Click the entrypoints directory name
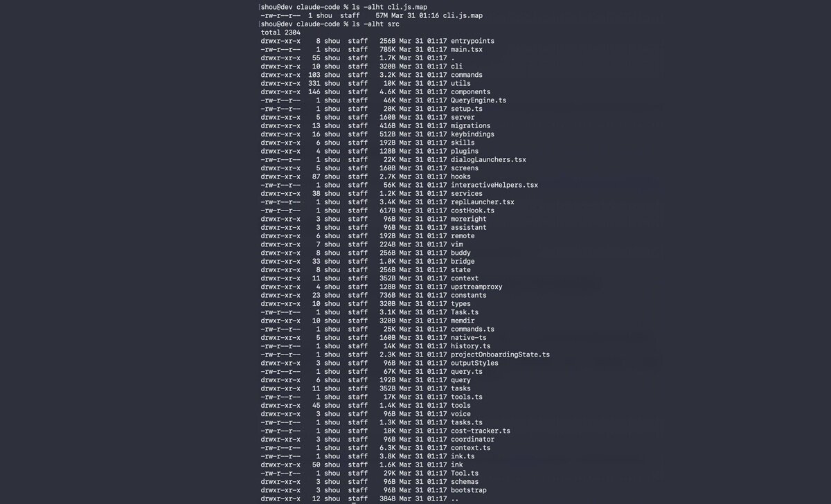Screen dimensions: 831x504 472,41
